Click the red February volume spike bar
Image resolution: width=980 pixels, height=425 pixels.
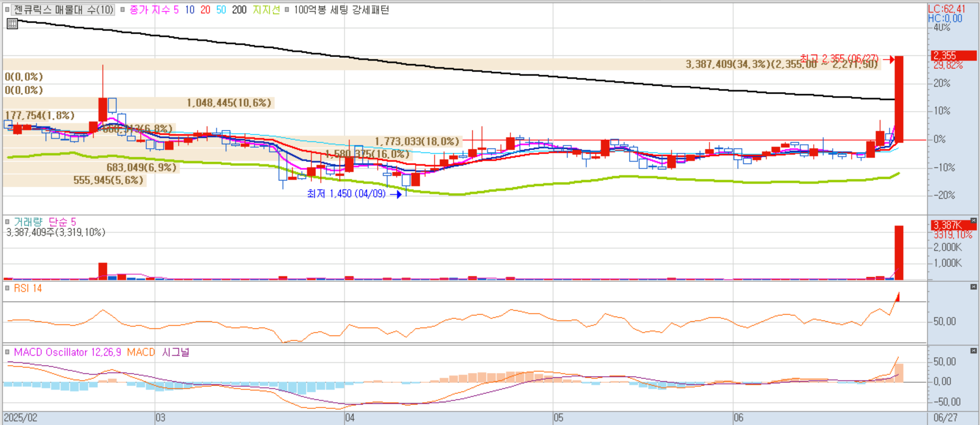[x=103, y=271]
